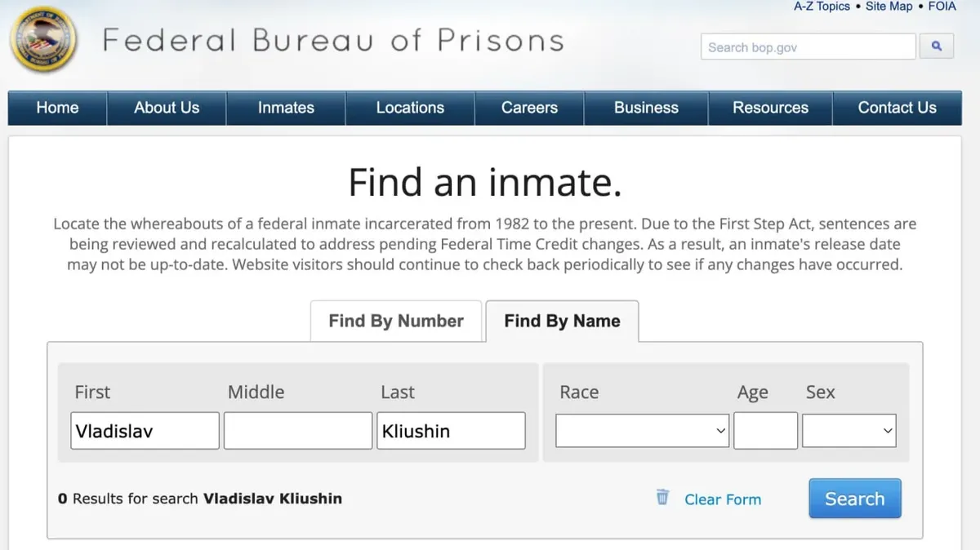980x550 pixels.
Task: Focus the Last name field
Action: [450, 431]
